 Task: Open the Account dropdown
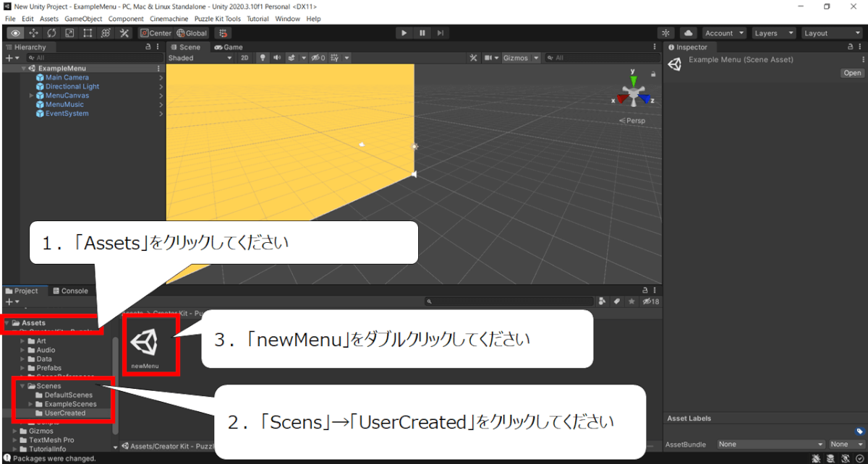coord(723,33)
